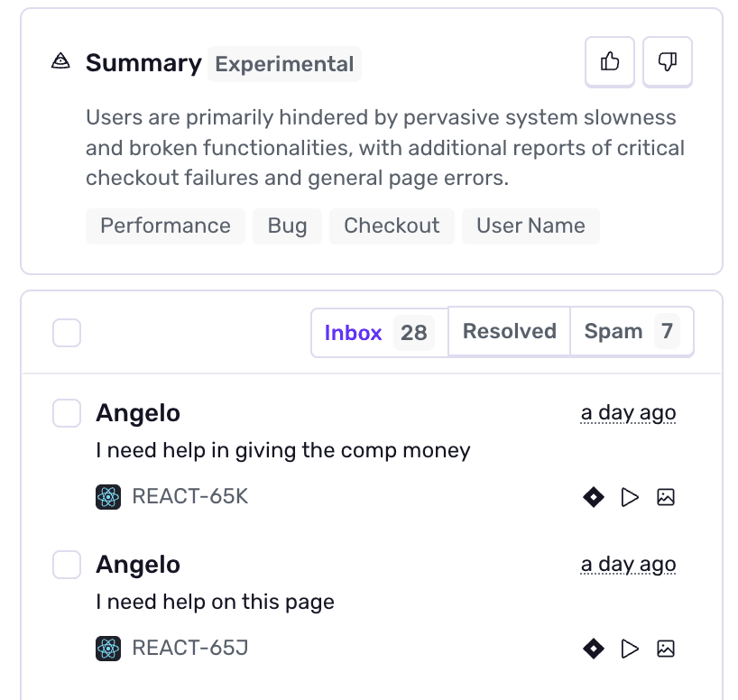The width and height of the screenshot is (738, 700).
Task: Give the summary a thumbs down
Action: pyautogui.click(x=667, y=61)
